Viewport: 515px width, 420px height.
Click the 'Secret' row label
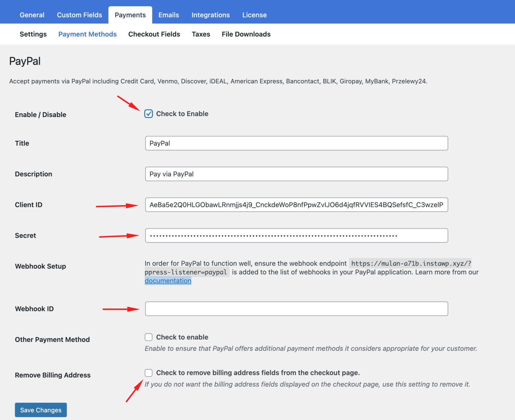(x=25, y=235)
